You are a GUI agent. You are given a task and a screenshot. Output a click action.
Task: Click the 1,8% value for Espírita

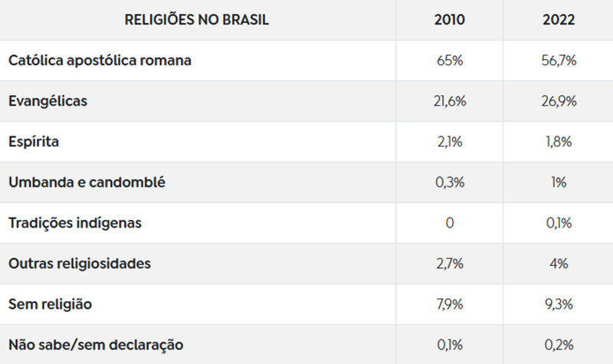(559, 142)
